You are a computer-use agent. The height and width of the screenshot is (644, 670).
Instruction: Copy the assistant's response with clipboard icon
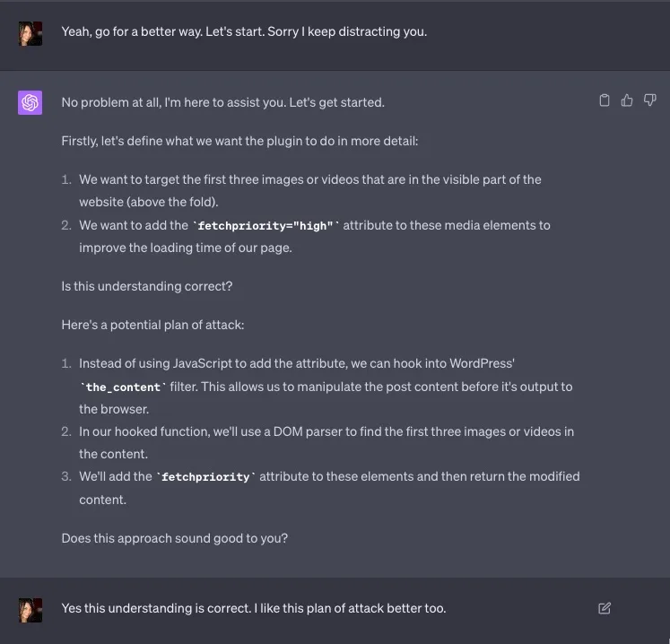(605, 100)
